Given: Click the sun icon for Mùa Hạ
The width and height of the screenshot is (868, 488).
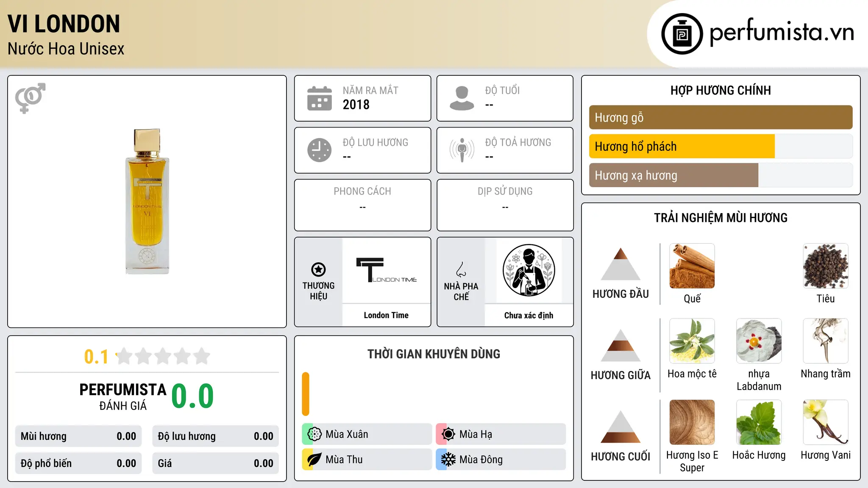Looking at the screenshot, I should pyautogui.click(x=448, y=434).
